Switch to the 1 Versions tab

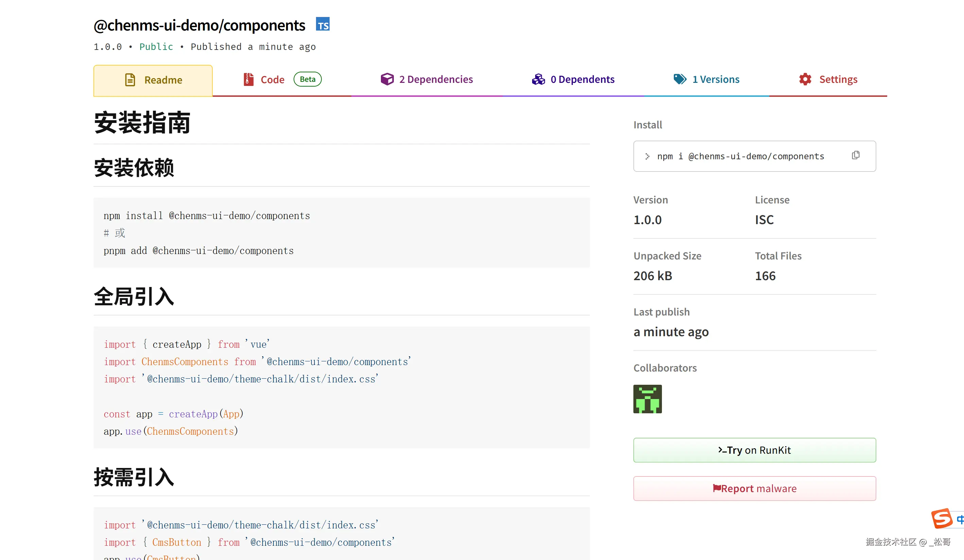tap(715, 79)
